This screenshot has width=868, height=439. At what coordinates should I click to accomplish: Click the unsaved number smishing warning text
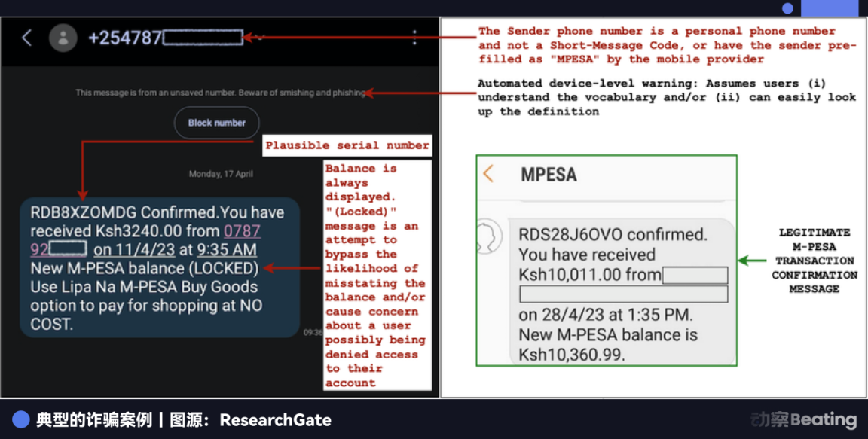220,93
